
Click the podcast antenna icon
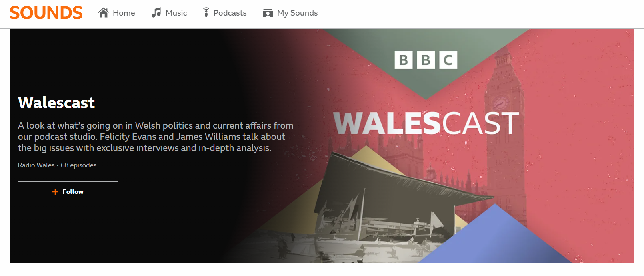[x=206, y=12]
